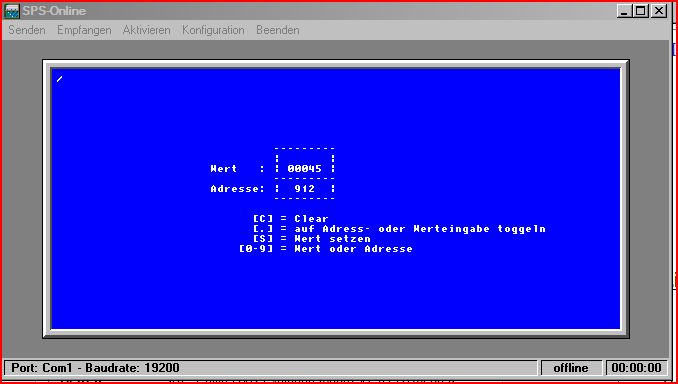Image resolution: width=678 pixels, height=384 pixels.
Task: Click the 'offline' status indicator
Action: tap(571, 368)
